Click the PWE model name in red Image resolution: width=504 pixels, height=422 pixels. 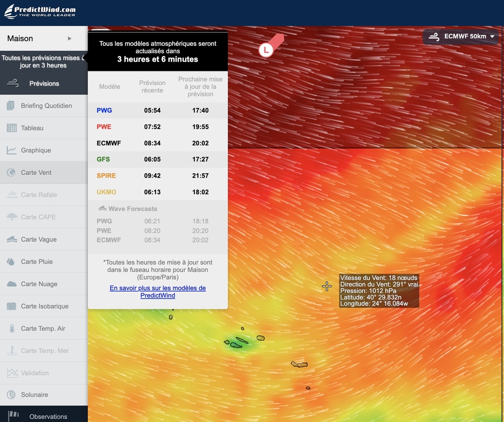(104, 127)
